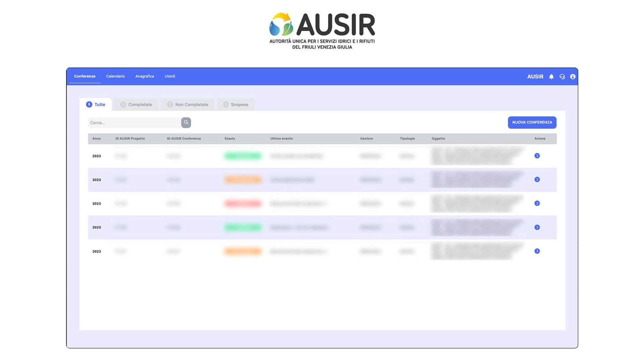The width and height of the screenshot is (644, 362).
Task: Open the fourth row's action arrow
Action: coord(537,227)
